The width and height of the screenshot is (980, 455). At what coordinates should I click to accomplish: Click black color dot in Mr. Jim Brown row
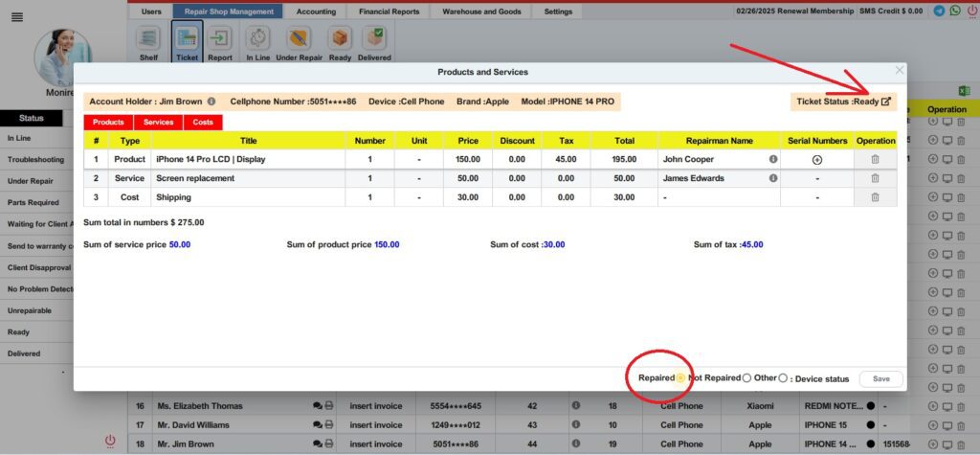click(871, 444)
